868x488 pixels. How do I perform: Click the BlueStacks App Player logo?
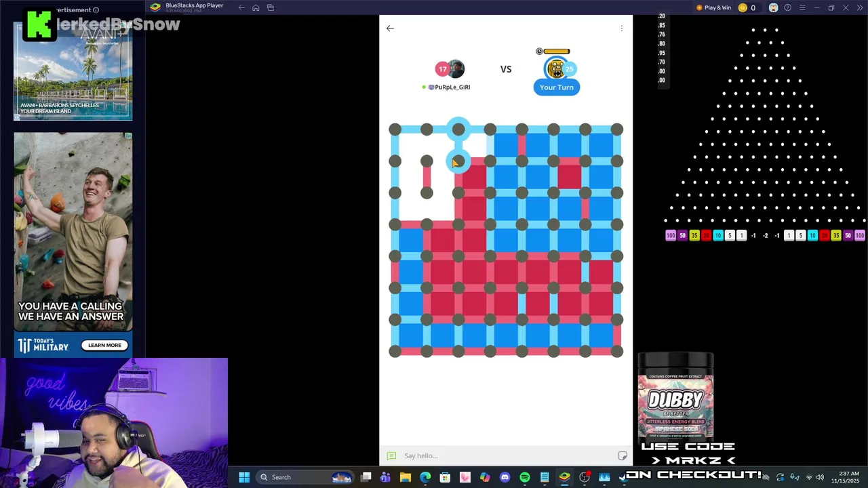(x=155, y=7)
